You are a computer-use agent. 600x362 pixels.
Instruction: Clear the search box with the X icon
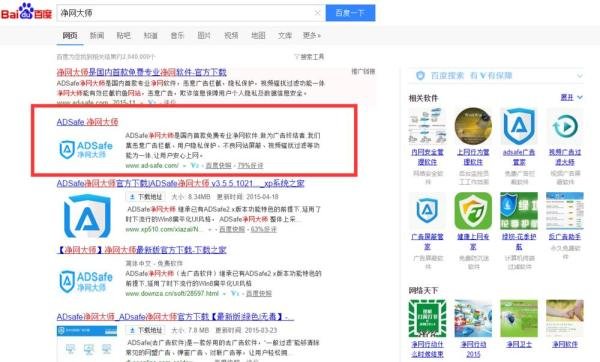317,13
